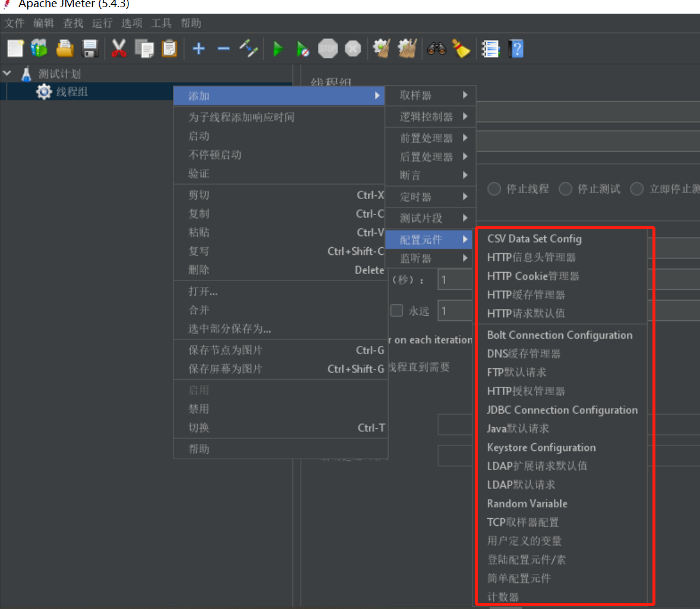Select the 线程组 gear tree node
Image resolution: width=700 pixels, height=609 pixels.
[71, 92]
